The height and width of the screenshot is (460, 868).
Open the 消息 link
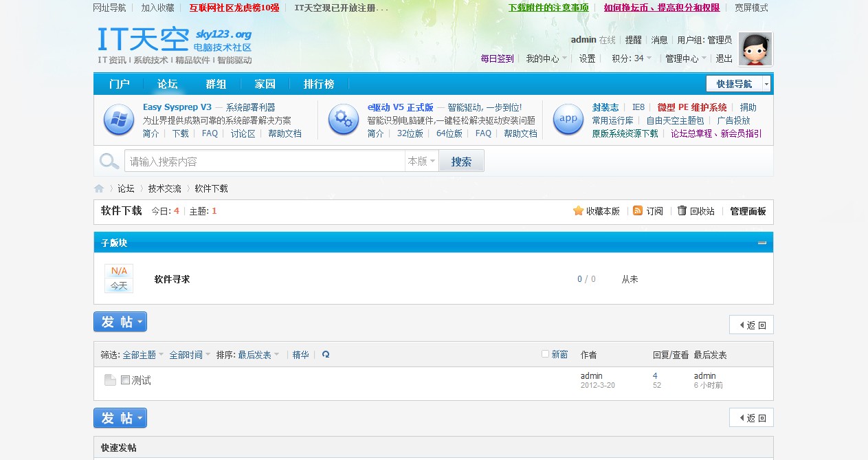coord(659,40)
